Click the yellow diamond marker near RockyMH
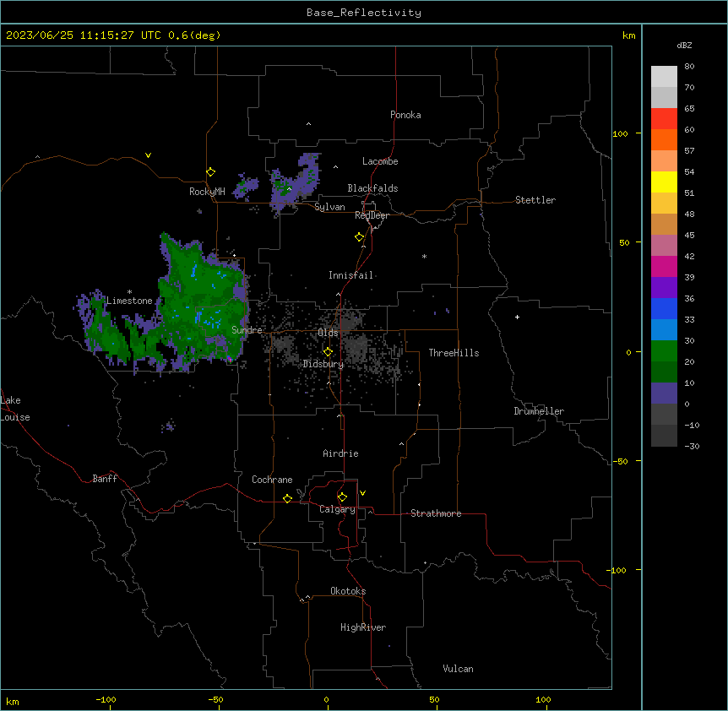The image size is (728, 711). click(211, 172)
